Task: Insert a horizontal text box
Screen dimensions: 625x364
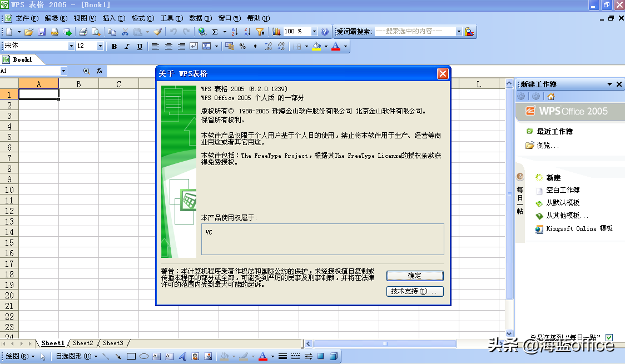Action: 157,356
